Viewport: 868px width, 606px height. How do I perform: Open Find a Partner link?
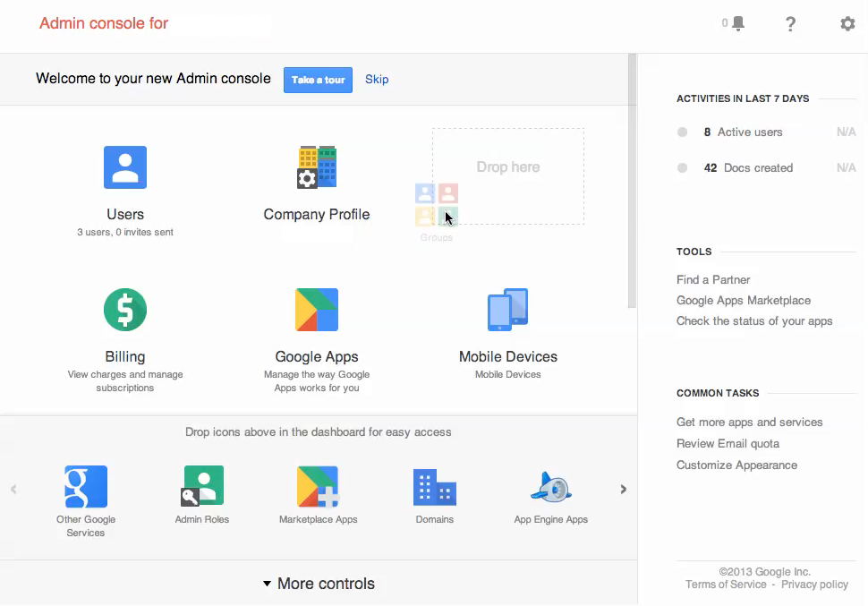point(713,280)
